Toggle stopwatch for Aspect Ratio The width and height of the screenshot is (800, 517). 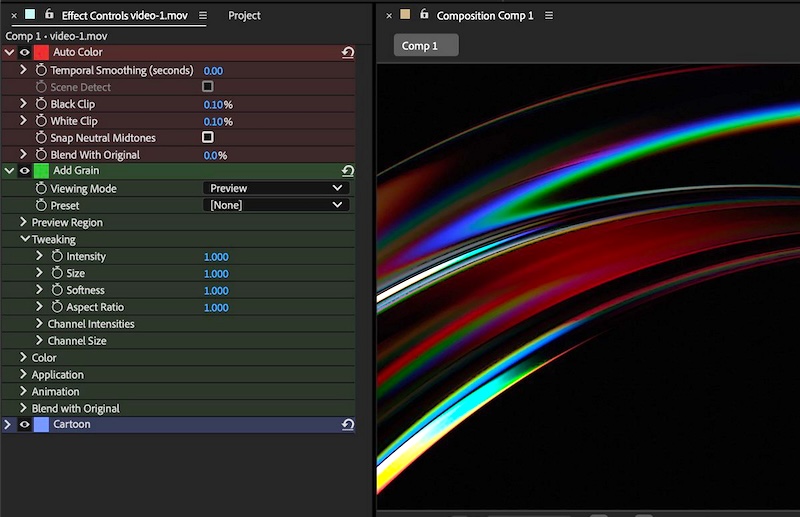pos(57,307)
